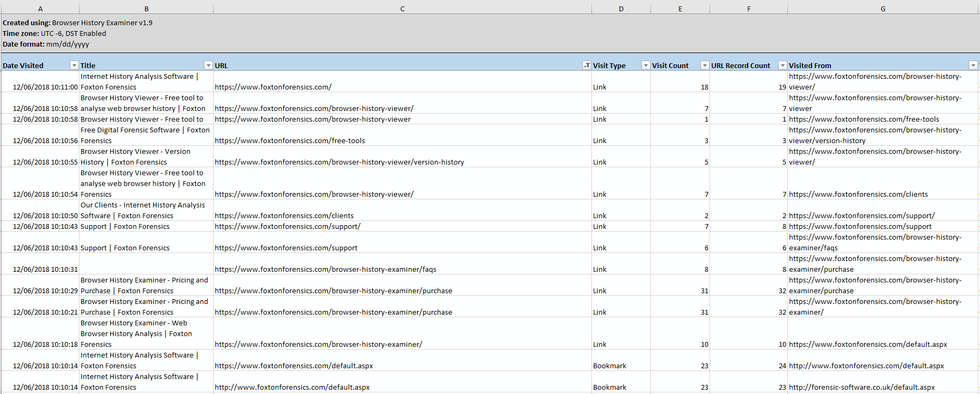The width and height of the screenshot is (980, 394).
Task: Select Link visit type in 10:10:50 row
Action: coord(621,210)
